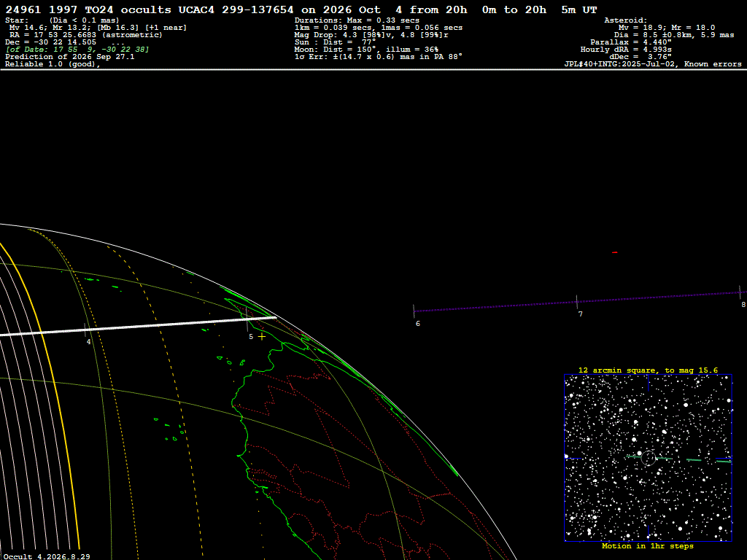Viewport: 747px width, 560px height.
Task: Click the 'Prediction of 2026 Sep 27.1' line
Action: tap(69, 57)
